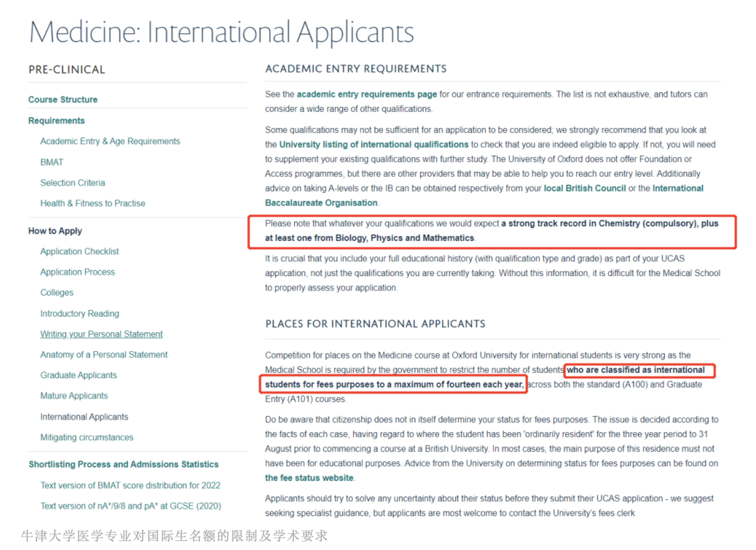This screenshot has width=756, height=550.
Task: Click the fee status website link
Action: coord(309,478)
